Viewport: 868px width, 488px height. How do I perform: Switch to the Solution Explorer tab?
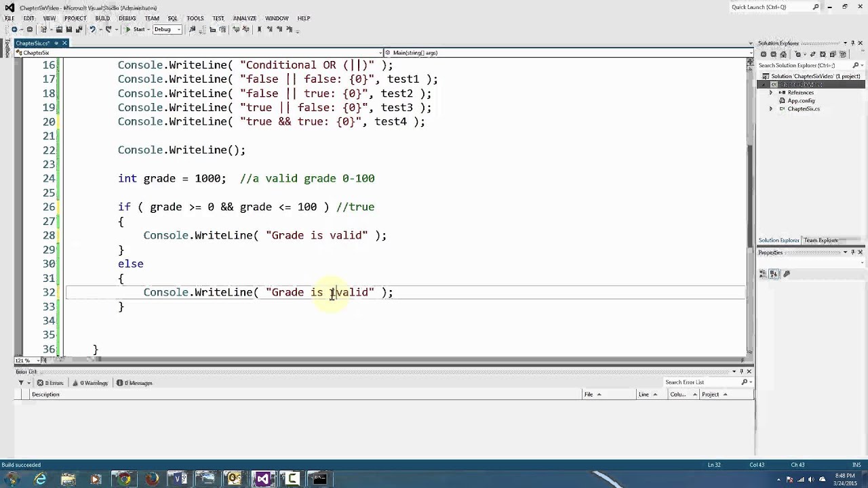pos(778,241)
